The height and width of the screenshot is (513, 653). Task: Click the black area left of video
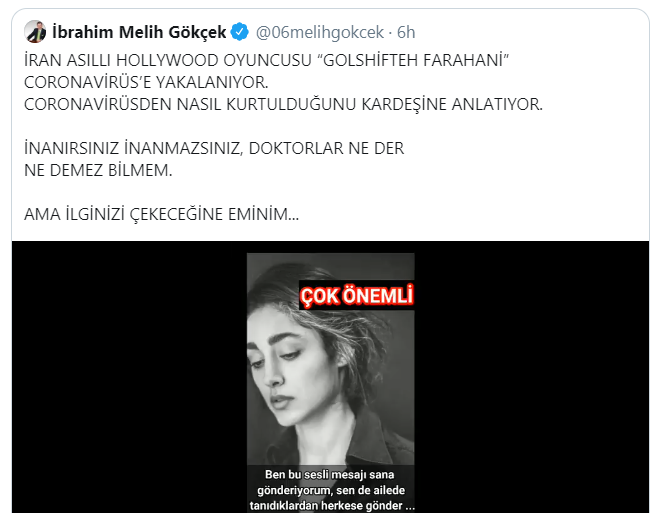(129, 377)
